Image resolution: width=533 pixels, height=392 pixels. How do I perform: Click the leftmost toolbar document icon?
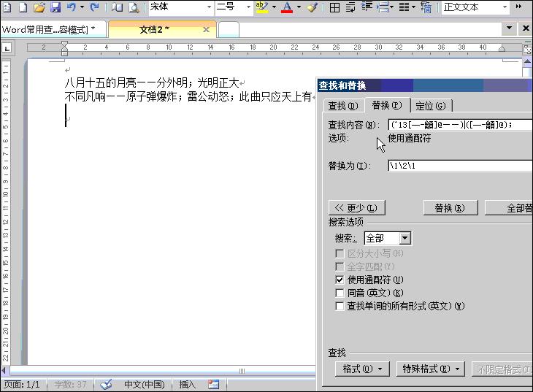[x=6, y=7]
